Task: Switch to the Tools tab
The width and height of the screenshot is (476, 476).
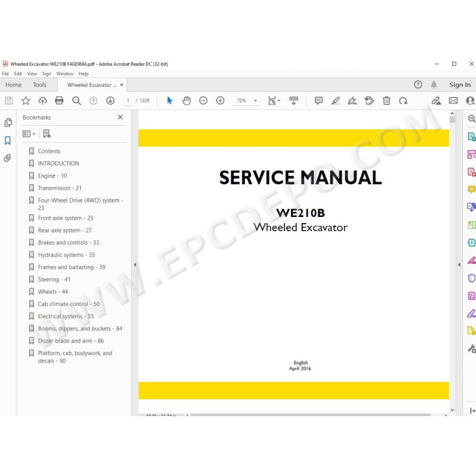Action: pyautogui.click(x=39, y=85)
